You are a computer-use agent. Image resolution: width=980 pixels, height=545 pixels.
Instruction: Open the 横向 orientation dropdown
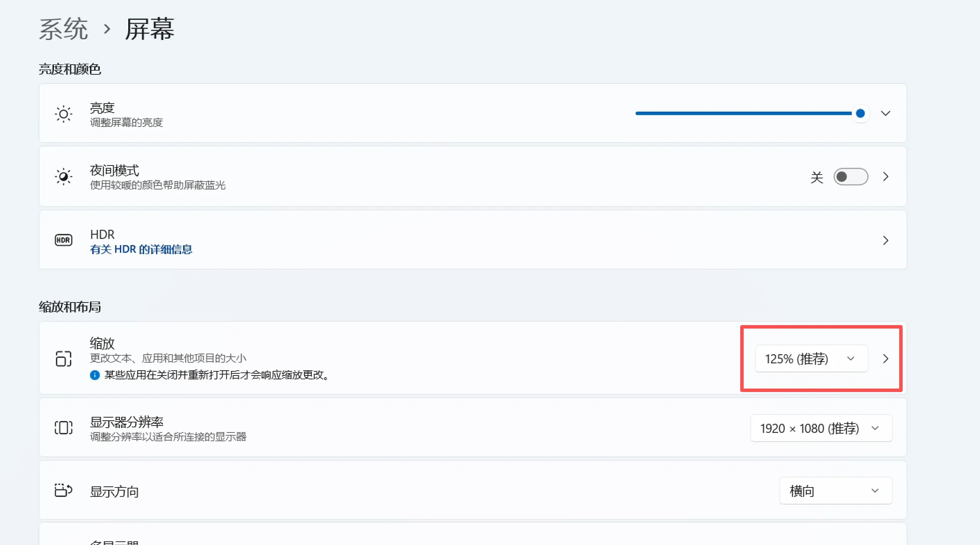pyautogui.click(x=835, y=491)
